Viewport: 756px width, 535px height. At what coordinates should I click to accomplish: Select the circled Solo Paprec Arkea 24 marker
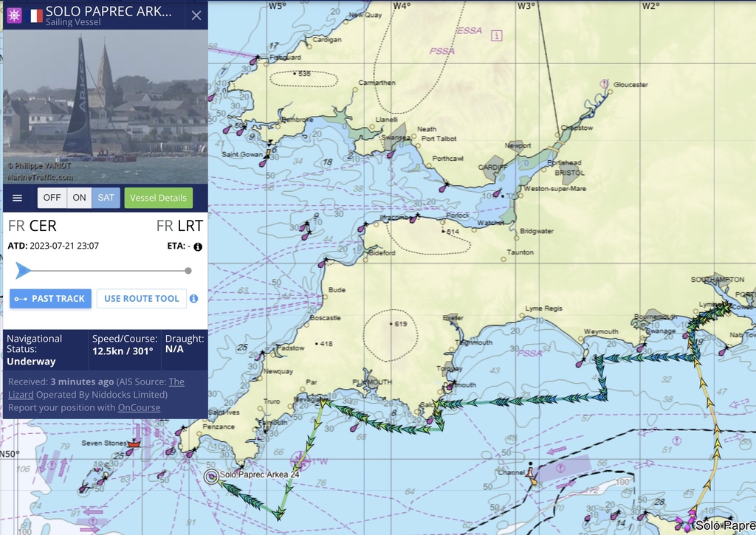click(x=211, y=477)
